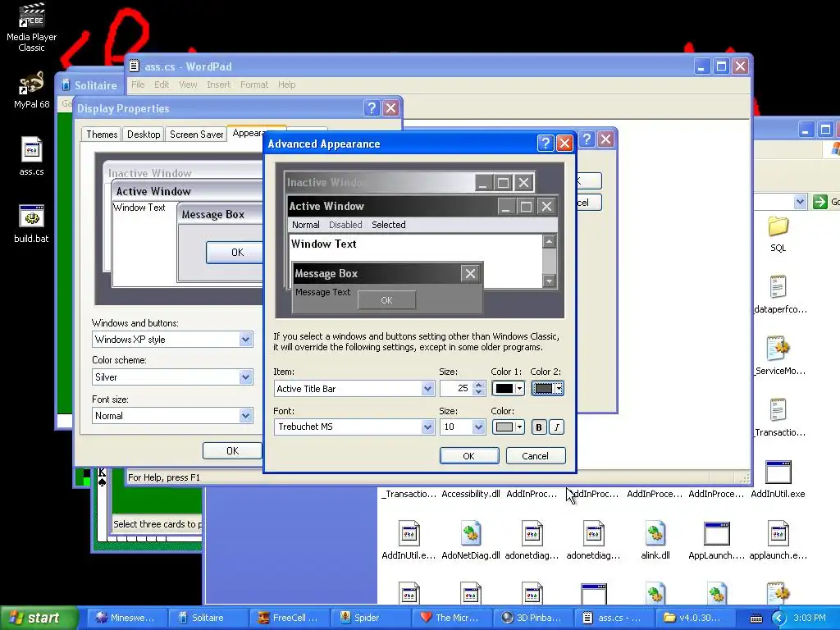840x630 pixels.
Task: Switch to FreeCell taskbar button
Action: click(290, 618)
